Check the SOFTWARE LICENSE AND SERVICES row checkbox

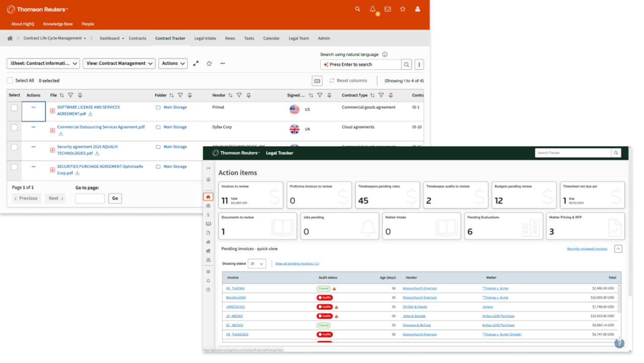click(14, 108)
